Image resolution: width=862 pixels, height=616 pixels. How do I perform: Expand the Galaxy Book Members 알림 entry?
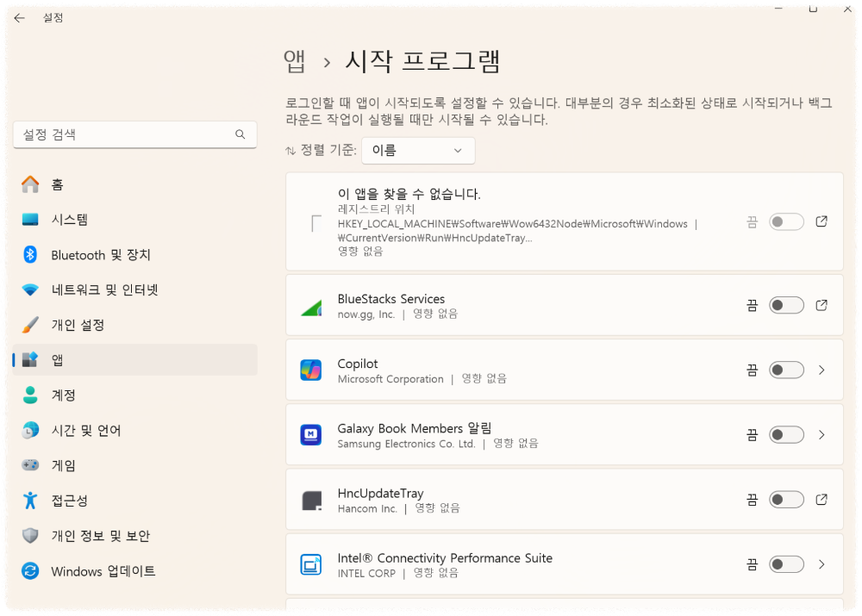coord(821,434)
